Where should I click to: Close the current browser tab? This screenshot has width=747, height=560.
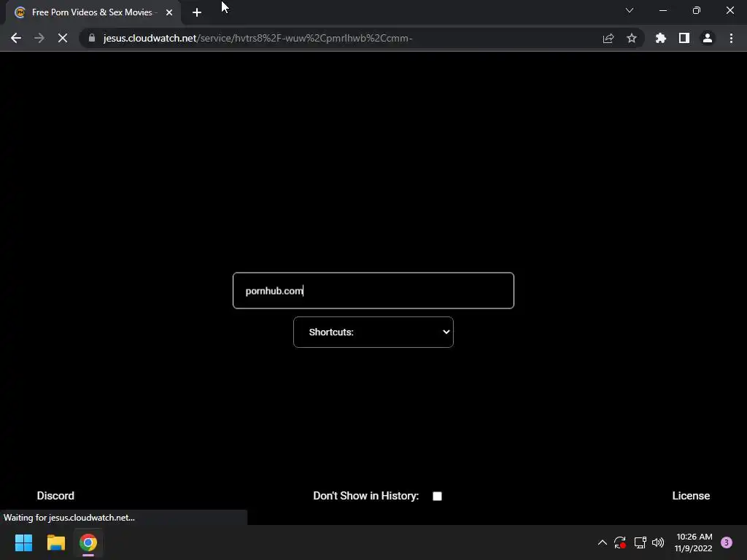(x=169, y=12)
